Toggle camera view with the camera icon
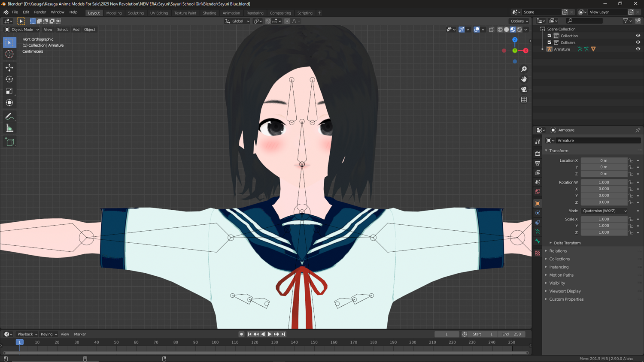Image resolution: width=644 pixels, height=362 pixels. (x=524, y=90)
